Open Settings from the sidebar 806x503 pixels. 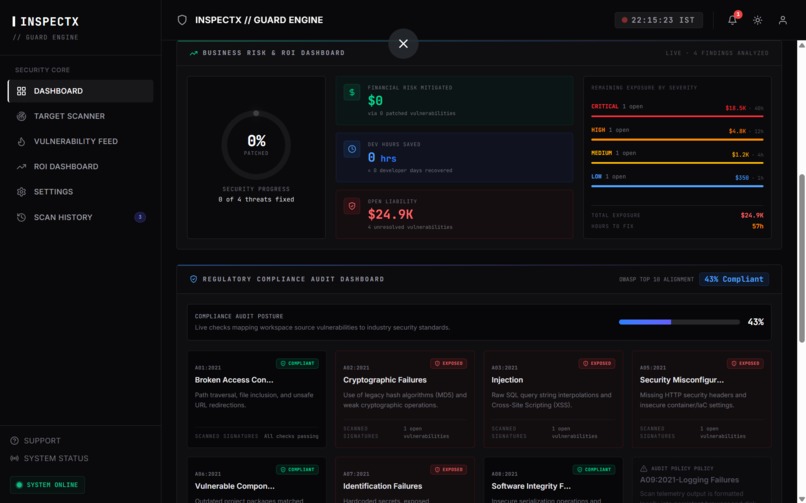(x=81, y=192)
